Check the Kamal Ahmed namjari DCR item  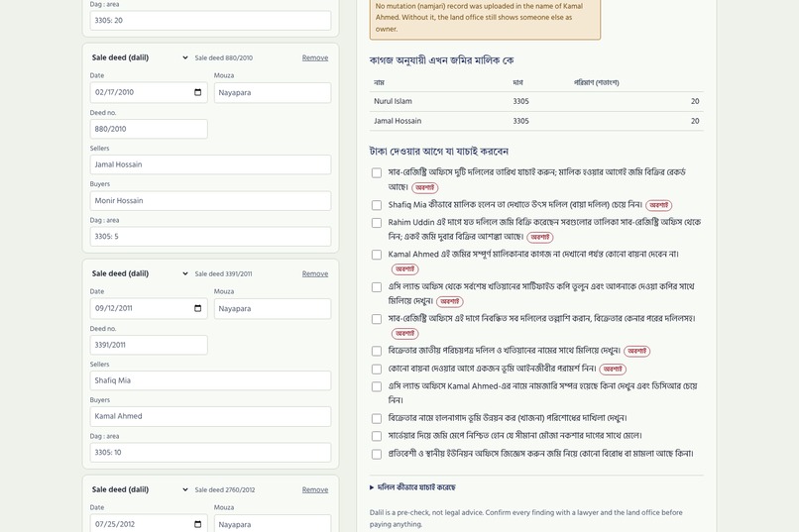(377, 387)
